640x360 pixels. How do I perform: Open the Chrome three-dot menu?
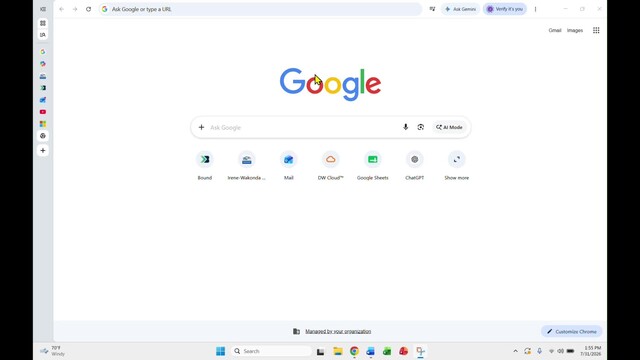[536, 9]
